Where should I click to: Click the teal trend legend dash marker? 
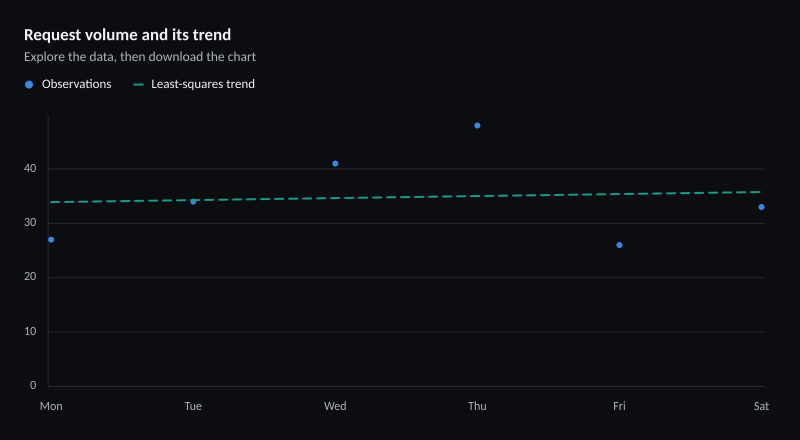[138, 85]
